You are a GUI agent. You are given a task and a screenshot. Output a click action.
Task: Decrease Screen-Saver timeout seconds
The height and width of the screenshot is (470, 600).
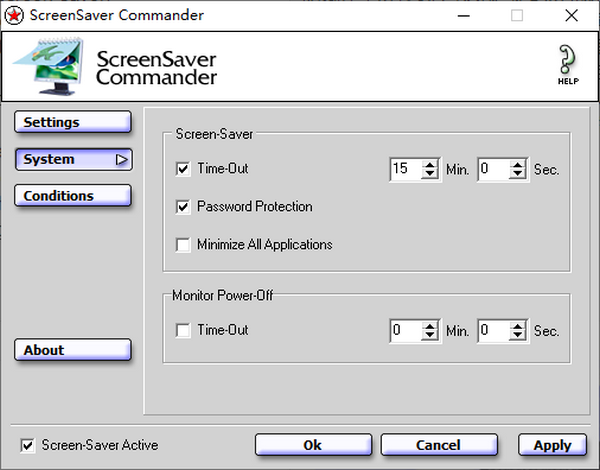(x=517, y=174)
